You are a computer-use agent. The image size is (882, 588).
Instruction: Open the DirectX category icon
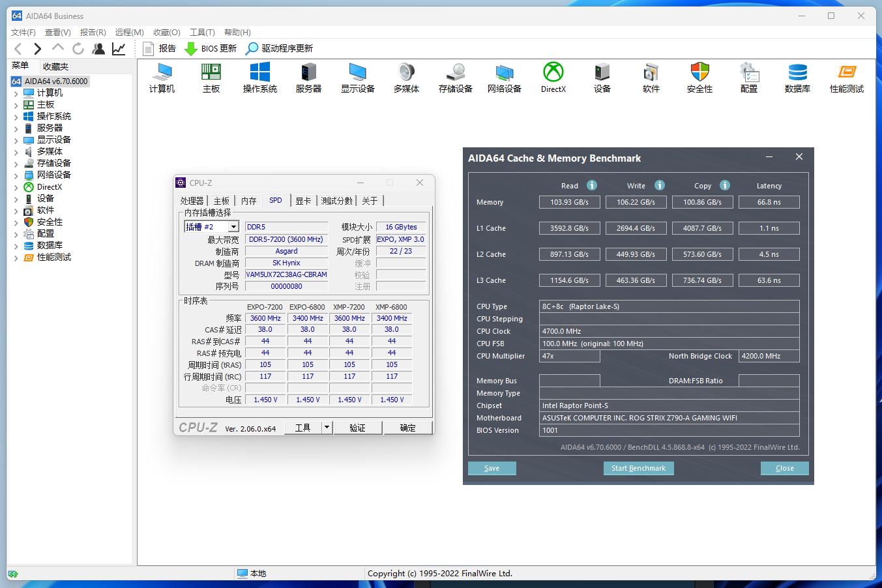[x=553, y=77]
